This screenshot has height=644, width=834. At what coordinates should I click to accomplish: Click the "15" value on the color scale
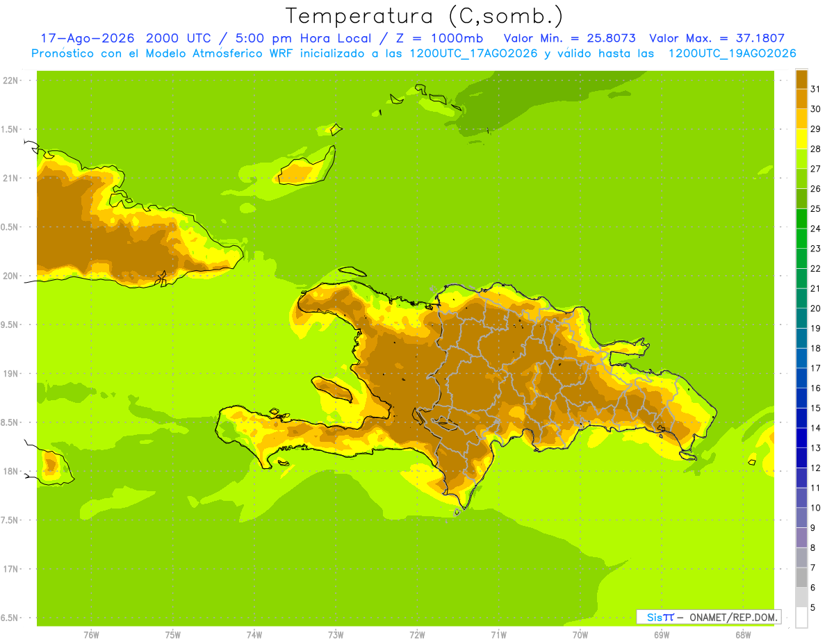[x=816, y=408]
